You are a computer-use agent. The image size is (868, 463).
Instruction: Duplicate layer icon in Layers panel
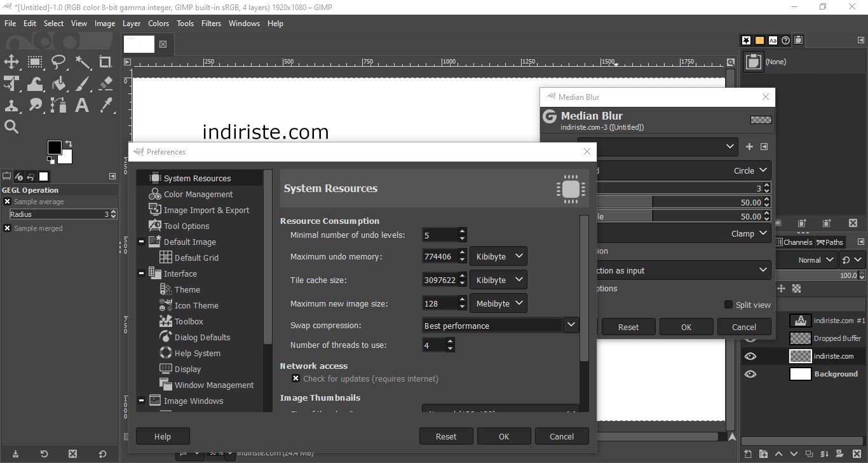pyautogui.click(x=808, y=454)
